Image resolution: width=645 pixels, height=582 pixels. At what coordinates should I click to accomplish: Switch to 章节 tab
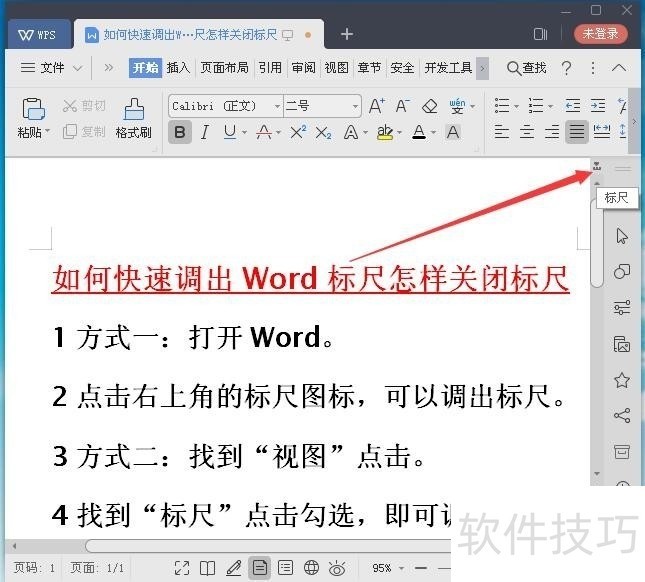point(369,67)
